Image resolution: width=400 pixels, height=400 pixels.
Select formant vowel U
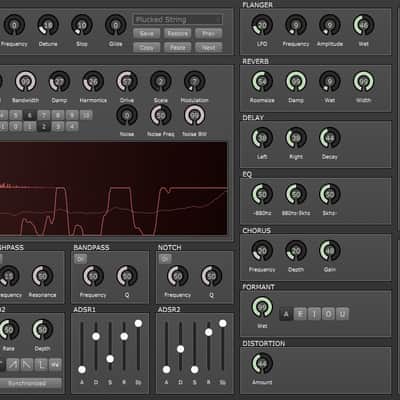tap(342, 314)
